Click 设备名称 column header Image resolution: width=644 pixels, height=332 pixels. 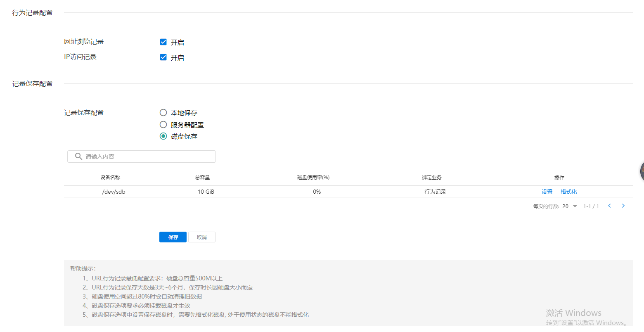click(x=110, y=178)
